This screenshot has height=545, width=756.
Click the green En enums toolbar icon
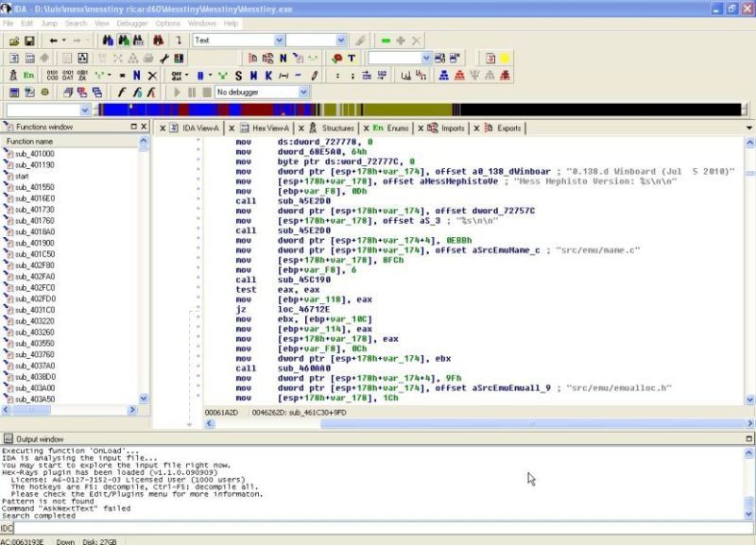[x=28, y=76]
